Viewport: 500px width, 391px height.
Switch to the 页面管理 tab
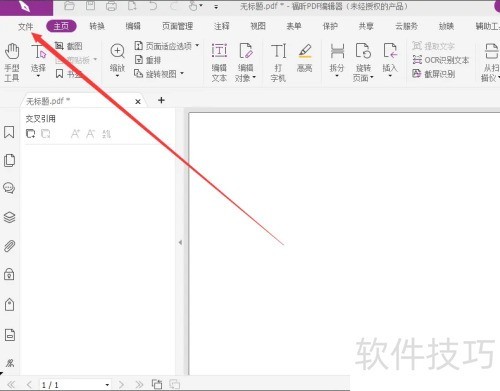point(178,26)
